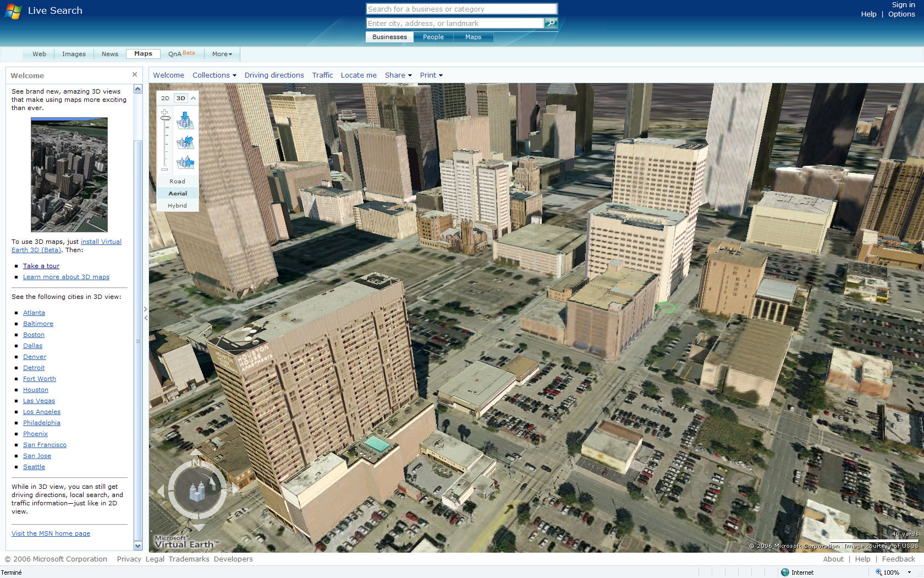Select the horizon-level view angle icon

(185, 162)
